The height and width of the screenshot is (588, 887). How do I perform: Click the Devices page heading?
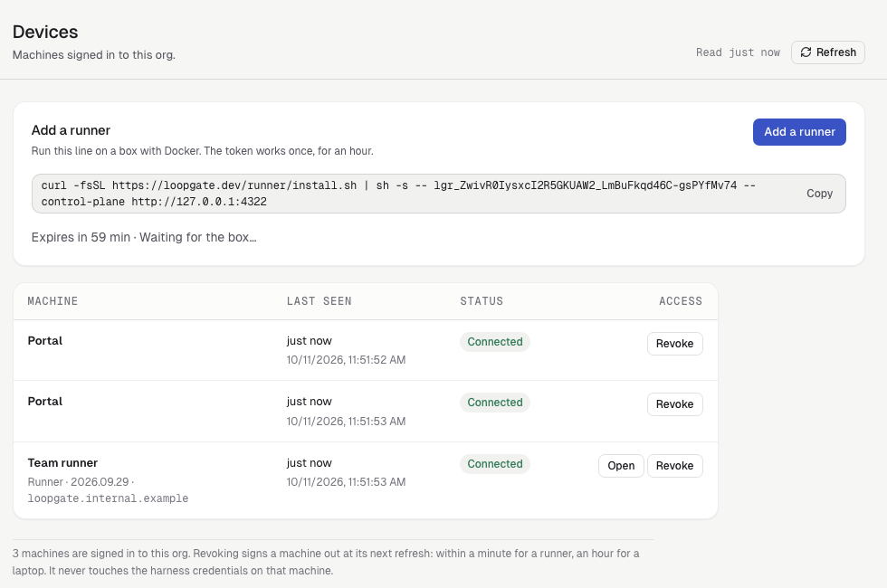point(45,33)
